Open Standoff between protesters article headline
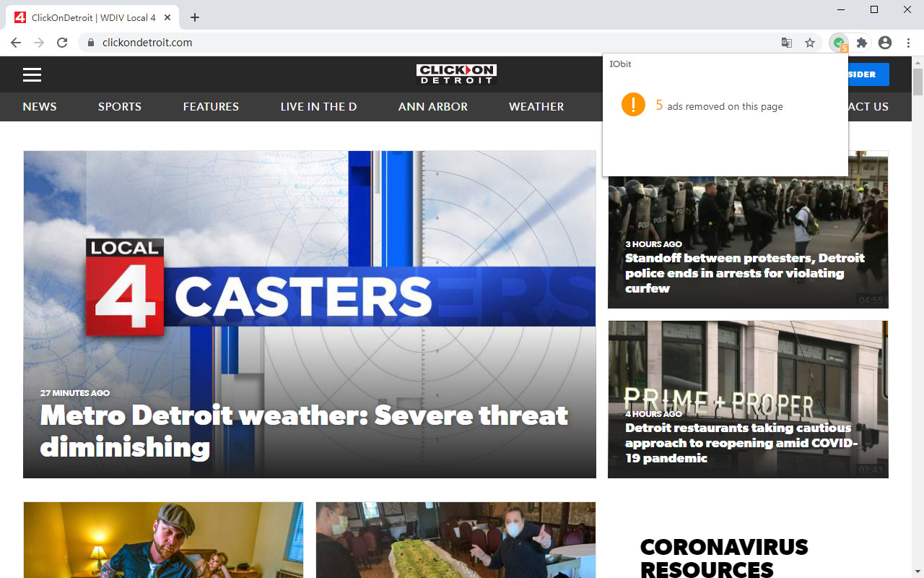The width and height of the screenshot is (924, 578). pos(744,273)
